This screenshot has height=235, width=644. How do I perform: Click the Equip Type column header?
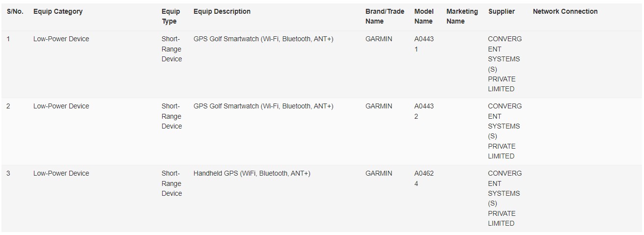[x=171, y=16]
